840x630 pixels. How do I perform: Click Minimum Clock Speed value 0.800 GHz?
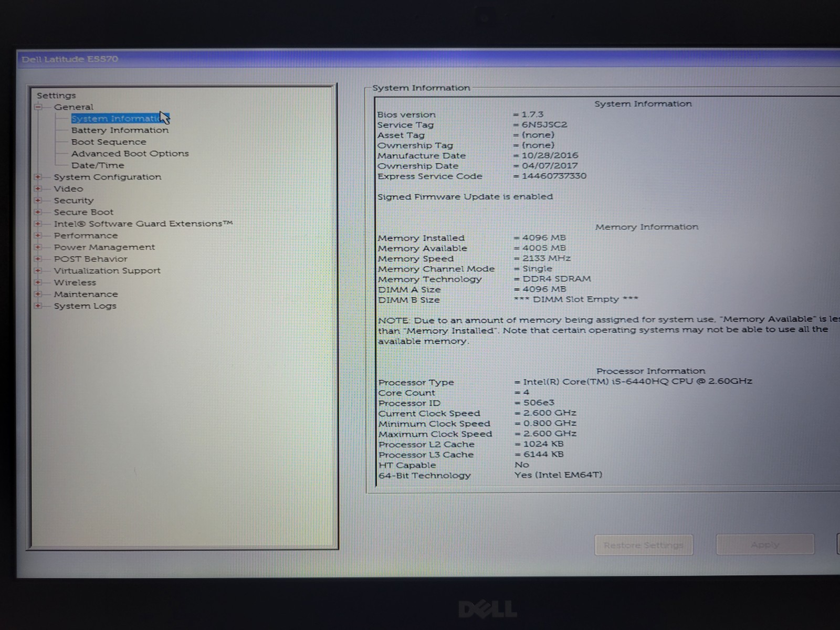(550, 423)
